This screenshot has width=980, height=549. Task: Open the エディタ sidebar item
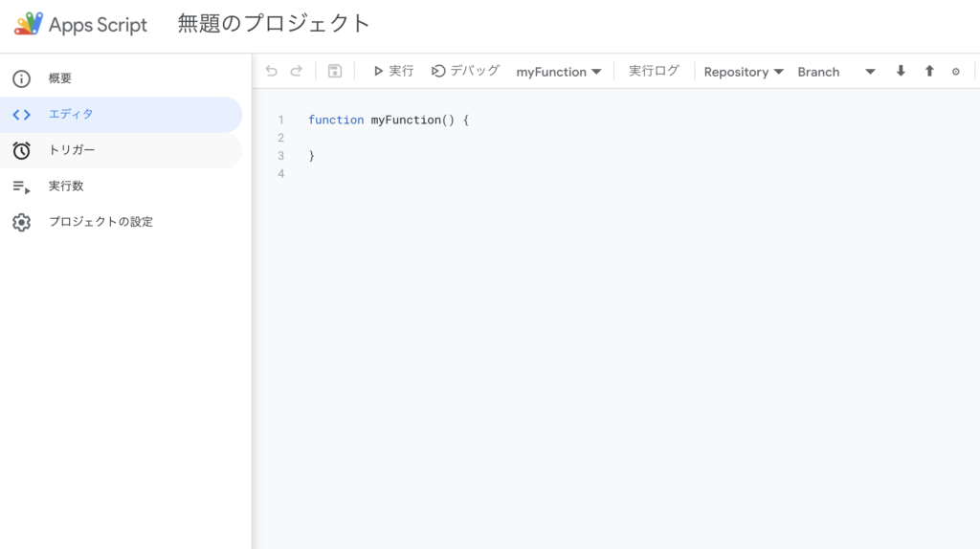122,115
